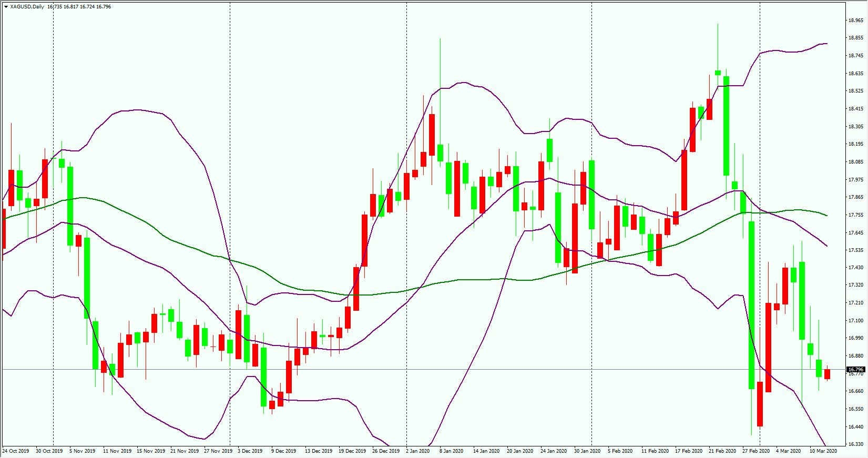Click the 13 Dec 2019 date label
868x458 pixels.
(x=319, y=451)
